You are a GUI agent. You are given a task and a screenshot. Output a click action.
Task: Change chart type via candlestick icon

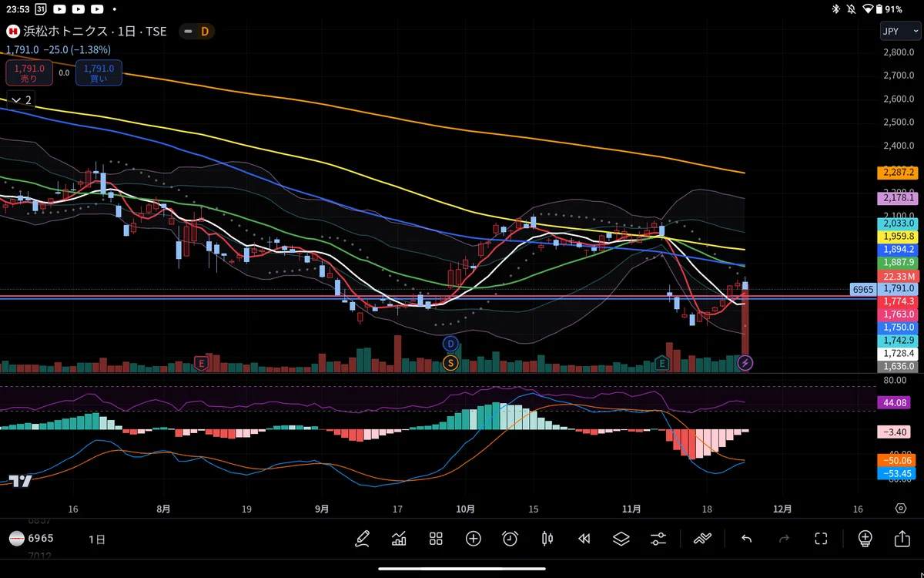[x=547, y=539]
